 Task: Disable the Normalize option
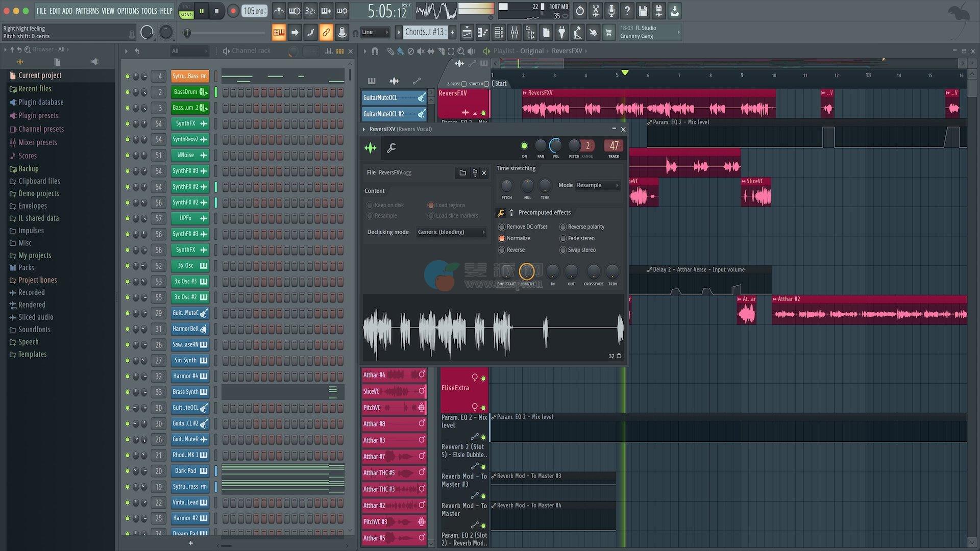pos(502,238)
